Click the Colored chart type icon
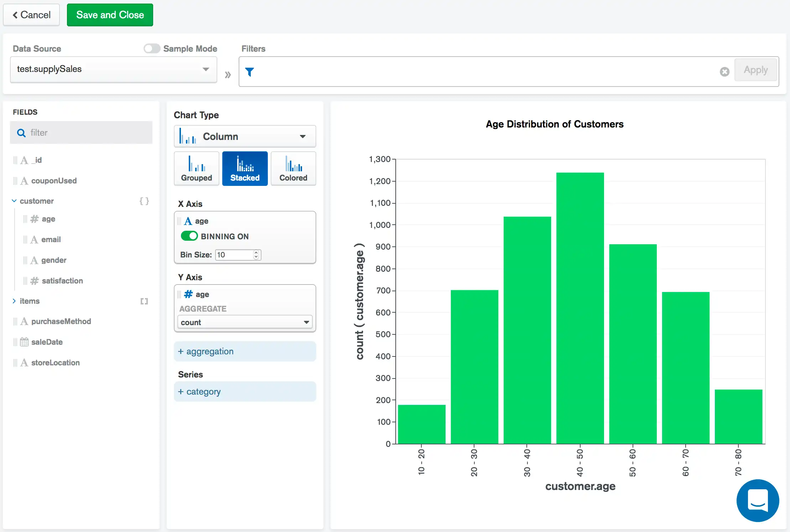 (293, 168)
